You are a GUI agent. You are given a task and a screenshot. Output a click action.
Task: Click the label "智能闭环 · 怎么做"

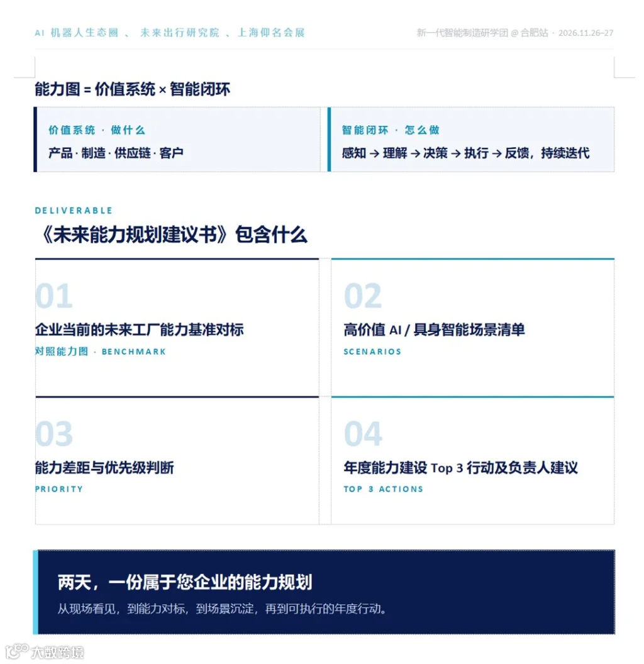[391, 130]
